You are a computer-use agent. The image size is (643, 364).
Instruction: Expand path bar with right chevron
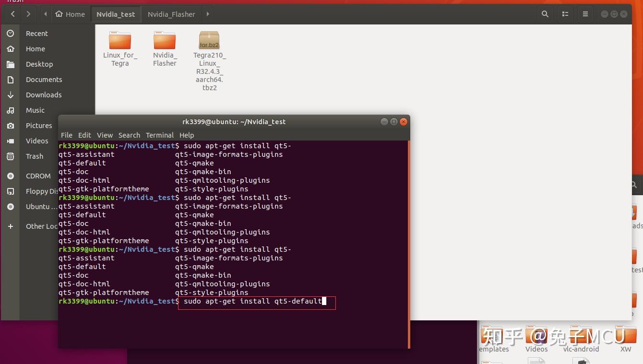click(x=208, y=14)
